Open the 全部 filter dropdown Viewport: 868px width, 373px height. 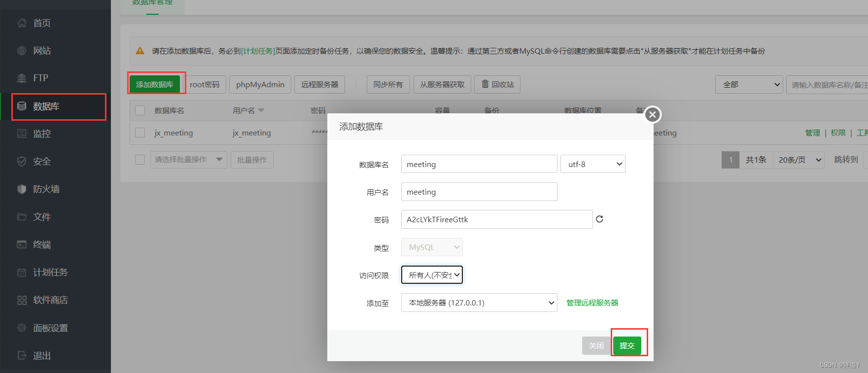click(749, 85)
